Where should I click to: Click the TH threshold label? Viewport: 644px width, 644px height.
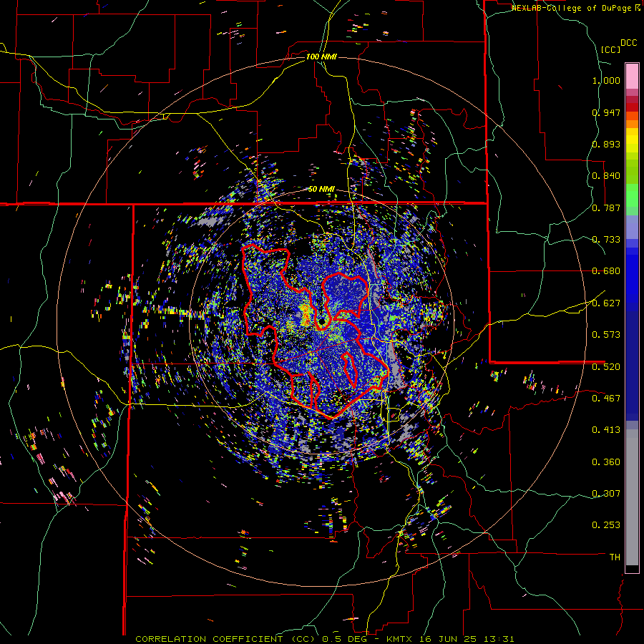point(615,557)
